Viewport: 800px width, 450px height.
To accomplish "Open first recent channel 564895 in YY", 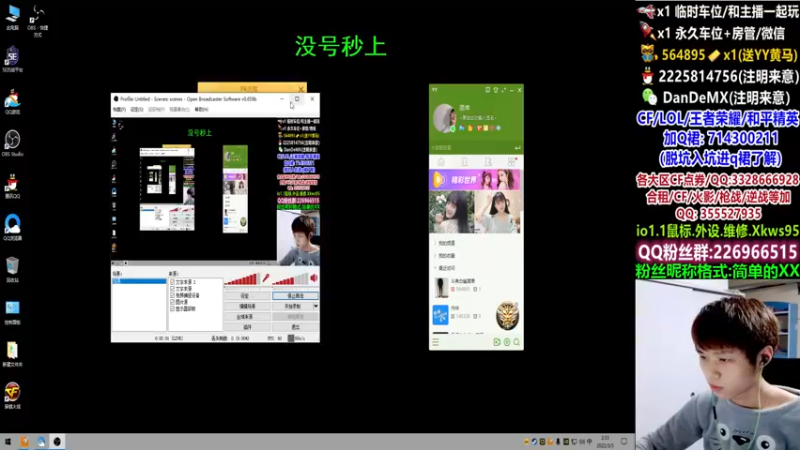I will pyautogui.click(x=476, y=286).
